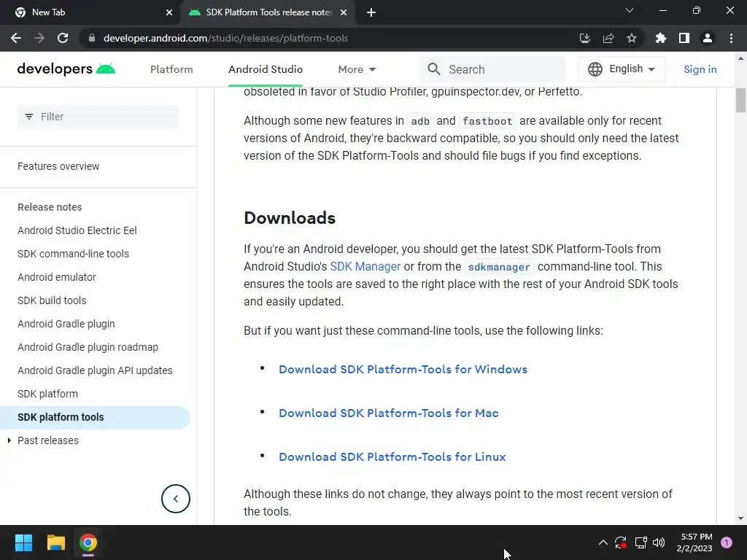
Task: Click the network tray icon
Action: (x=640, y=542)
